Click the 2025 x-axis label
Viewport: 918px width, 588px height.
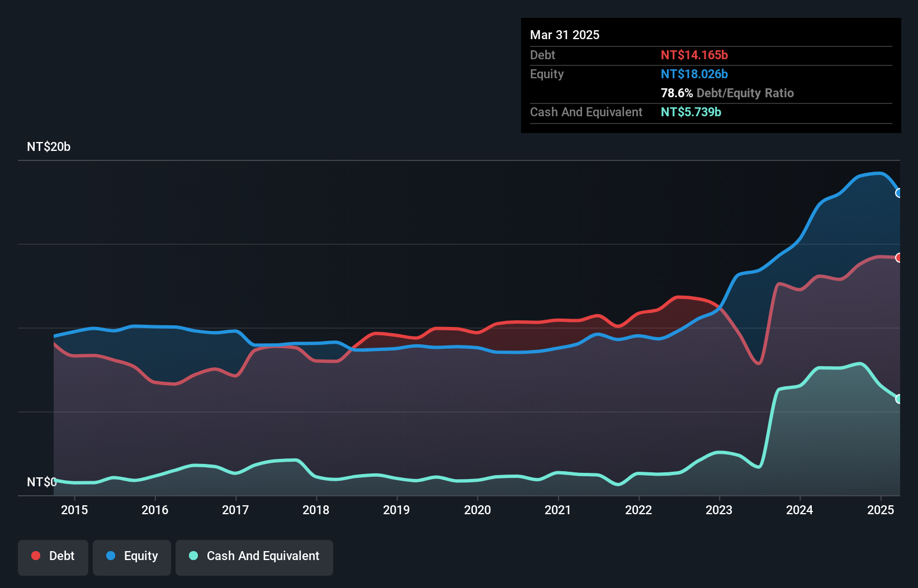(881, 510)
